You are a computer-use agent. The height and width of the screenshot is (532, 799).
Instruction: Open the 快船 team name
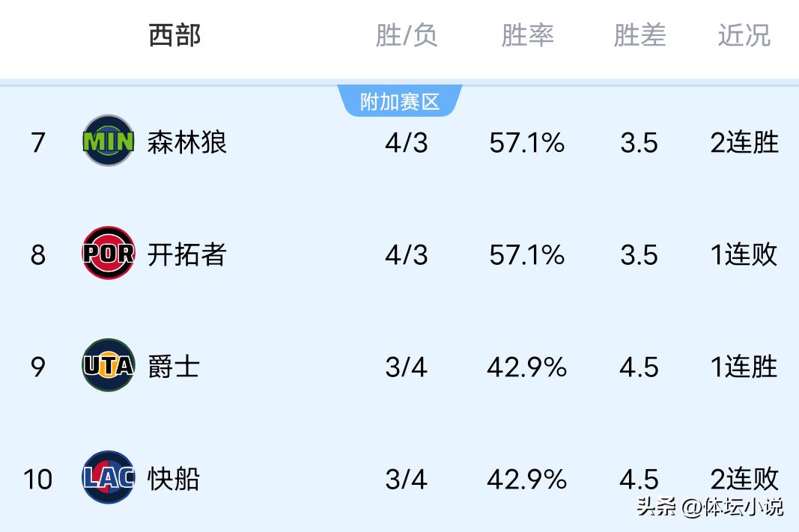click(174, 479)
